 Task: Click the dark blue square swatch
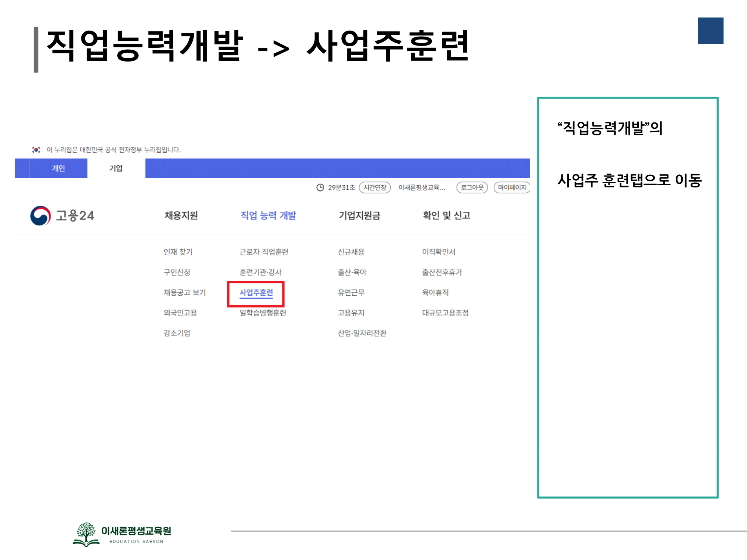coord(710,31)
